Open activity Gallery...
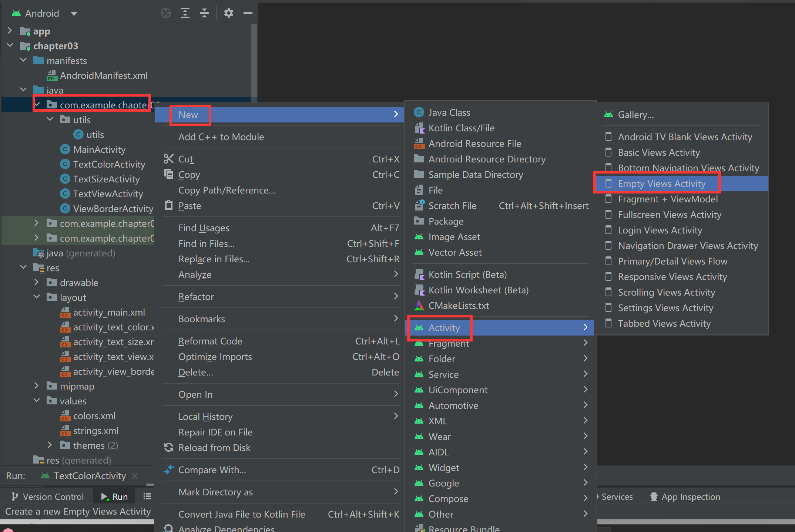Viewport: 795px width, 532px height. pos(681,115)
